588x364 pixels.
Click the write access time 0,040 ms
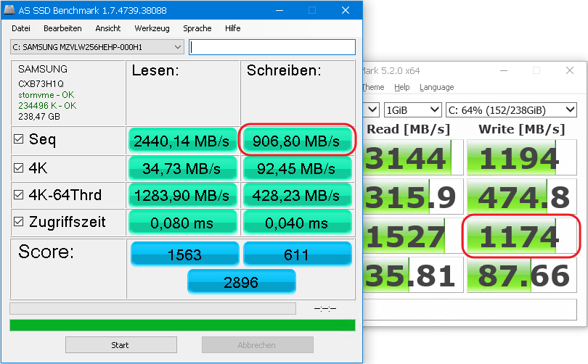(x=297, y=223)
